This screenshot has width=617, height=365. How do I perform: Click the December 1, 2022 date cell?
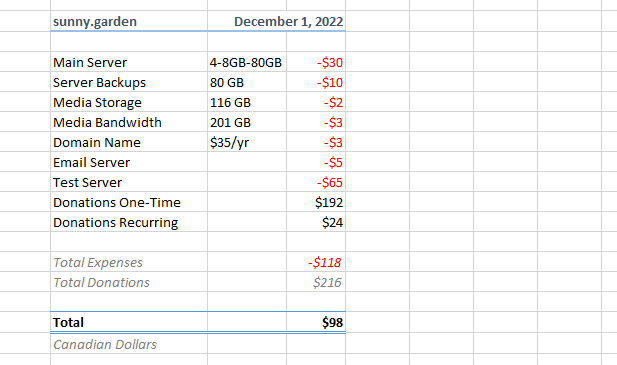click(x=276, y=21)
